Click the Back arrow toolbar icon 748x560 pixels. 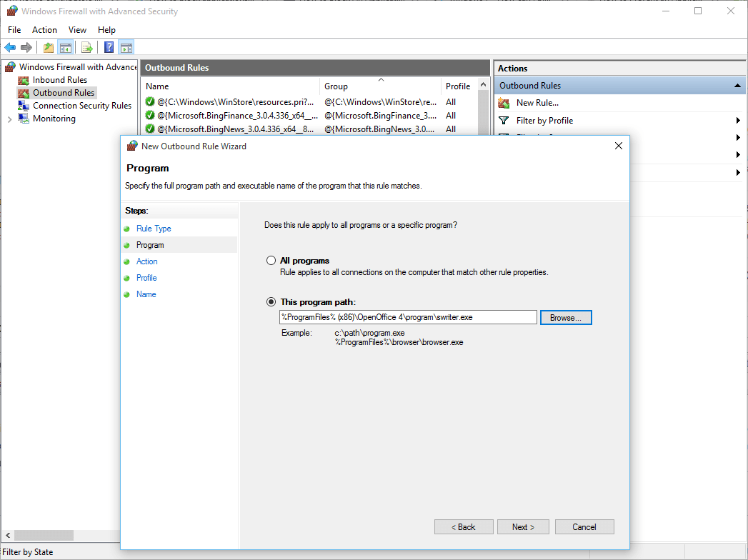(x=10, y=48)
